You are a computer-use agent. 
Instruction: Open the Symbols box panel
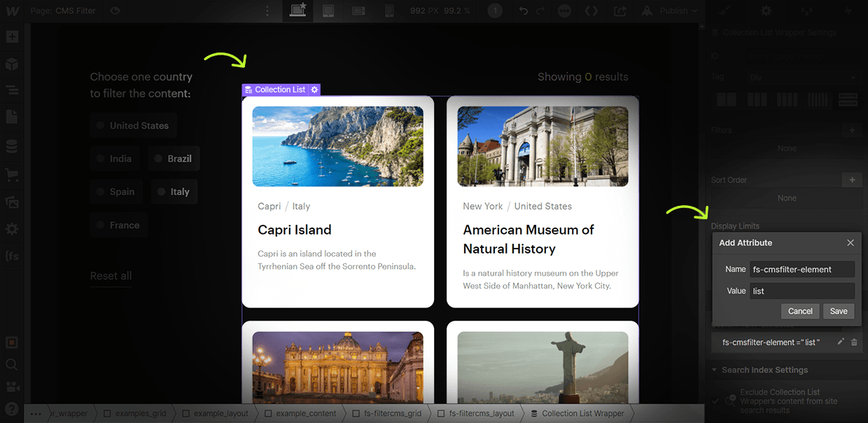[x=12, y=64]
